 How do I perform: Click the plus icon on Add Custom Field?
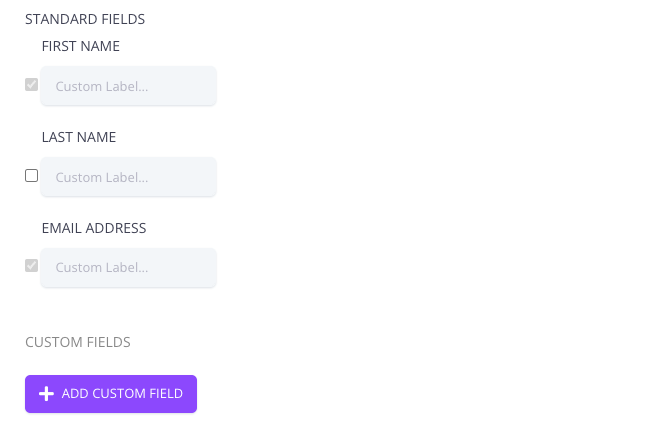click(x=46, y=394)
